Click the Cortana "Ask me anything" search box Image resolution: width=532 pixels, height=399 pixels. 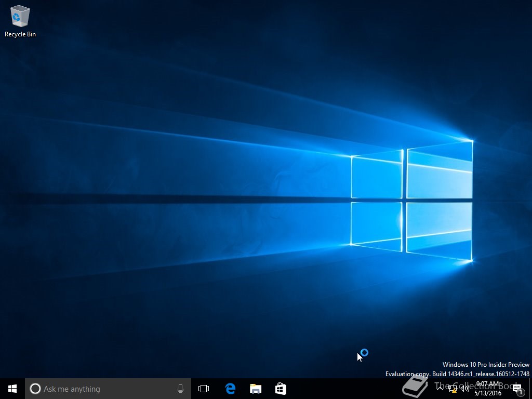108,389
